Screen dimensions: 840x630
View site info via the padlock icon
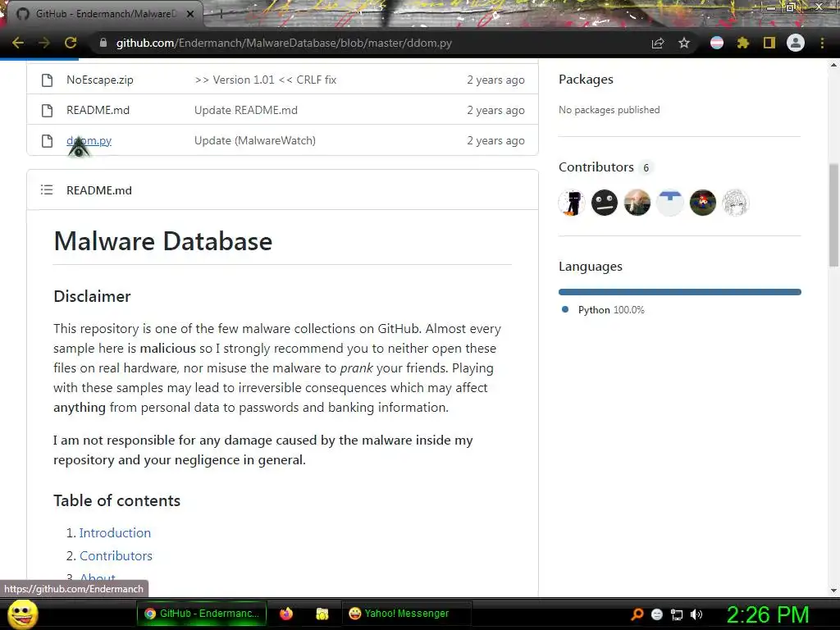click(x=103, y=43)
